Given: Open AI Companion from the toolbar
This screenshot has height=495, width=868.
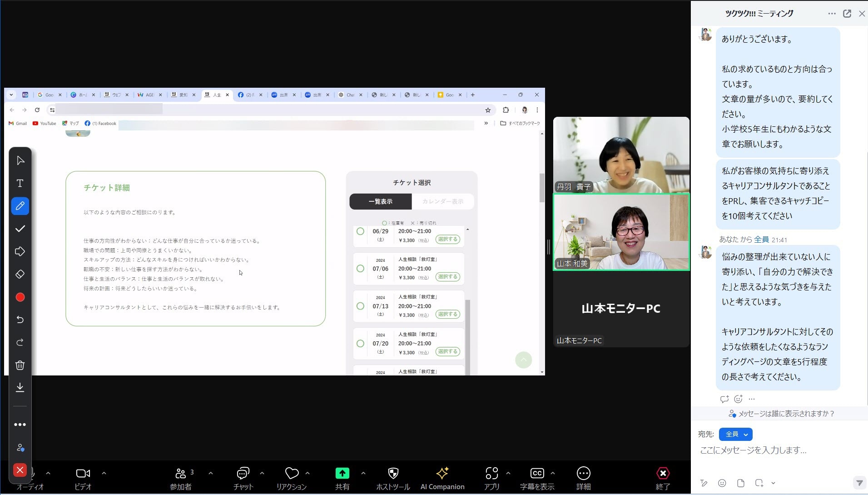Looking at the screenshot, I should point(442,478).
